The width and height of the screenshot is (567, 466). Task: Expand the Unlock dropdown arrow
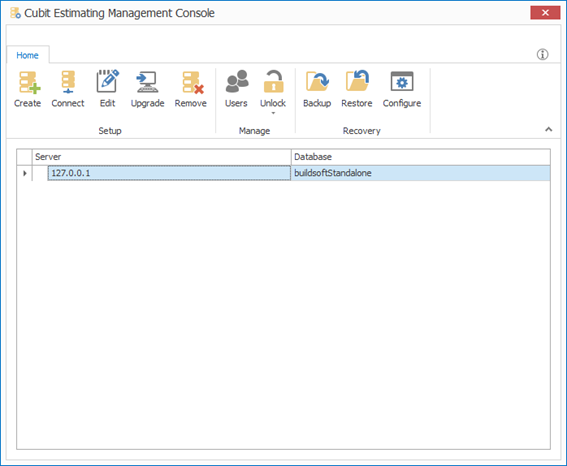pos(273,113)
